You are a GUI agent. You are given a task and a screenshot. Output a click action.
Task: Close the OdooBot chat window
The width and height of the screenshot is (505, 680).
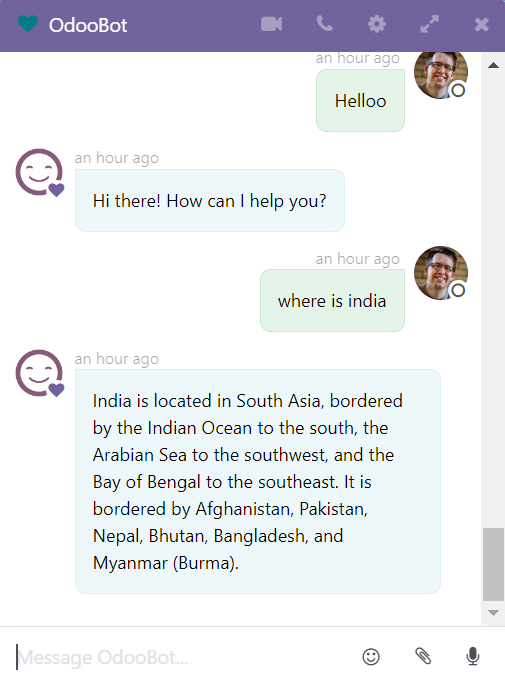482,25
